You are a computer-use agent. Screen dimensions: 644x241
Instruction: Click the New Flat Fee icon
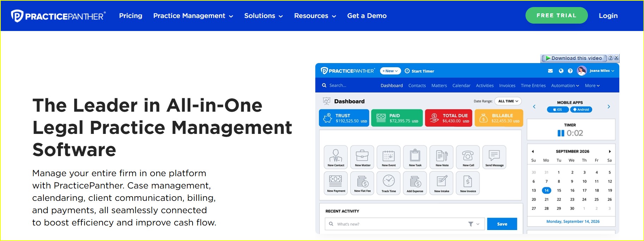362,183
